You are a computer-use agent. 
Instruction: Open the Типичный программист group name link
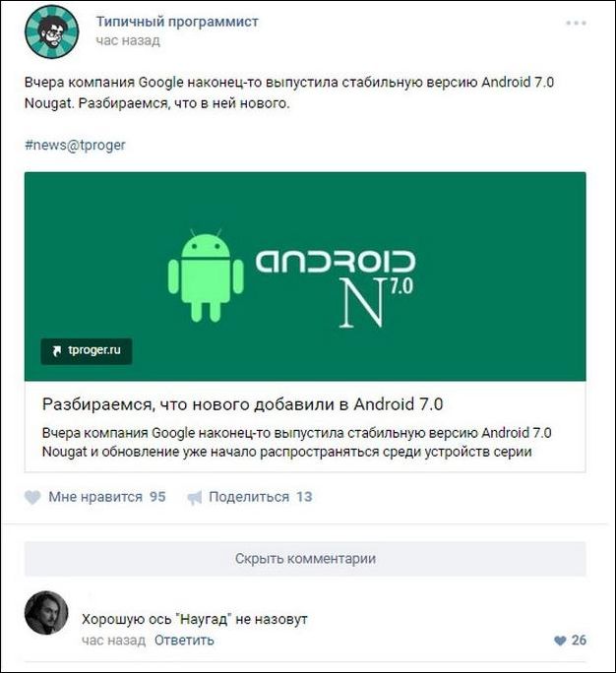(177, 22)
